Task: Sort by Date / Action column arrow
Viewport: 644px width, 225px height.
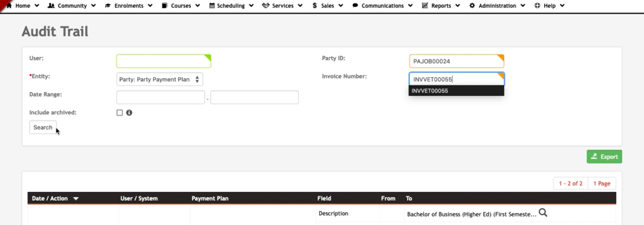Action: click(76, 199)
